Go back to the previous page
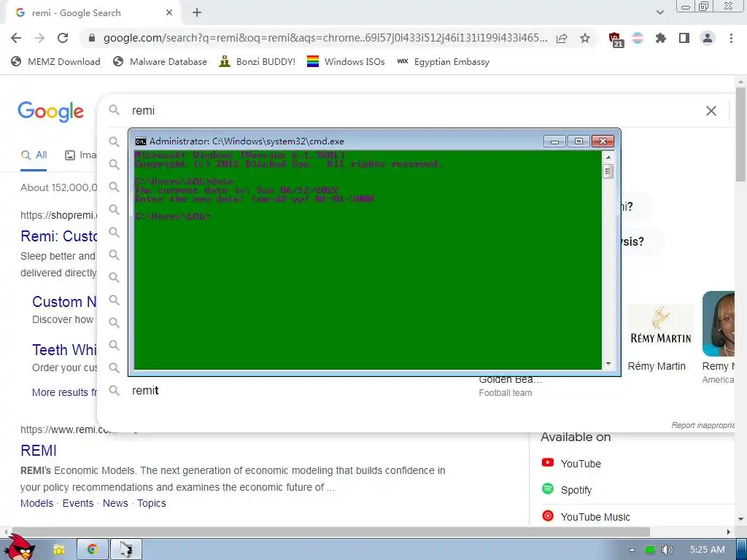 point(16,38)
